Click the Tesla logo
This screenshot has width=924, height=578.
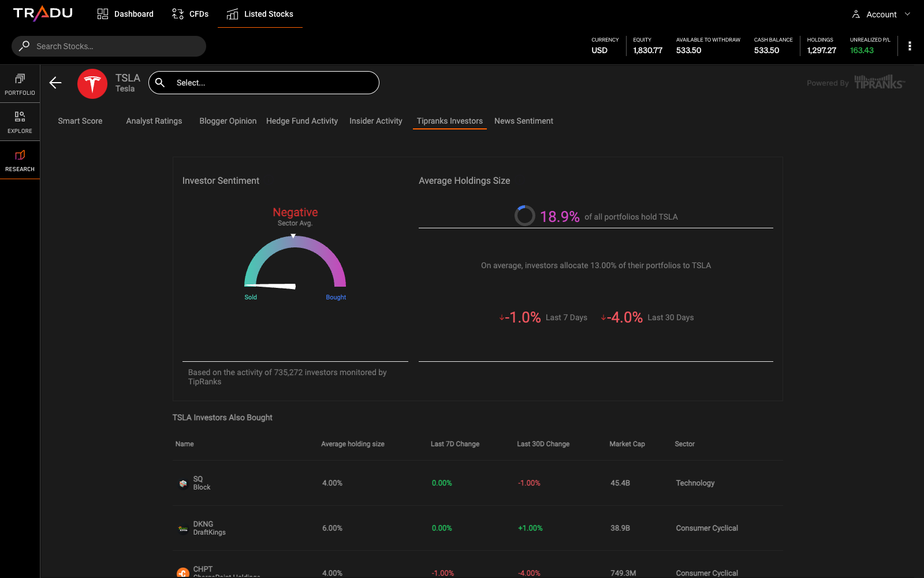point(92,83)
